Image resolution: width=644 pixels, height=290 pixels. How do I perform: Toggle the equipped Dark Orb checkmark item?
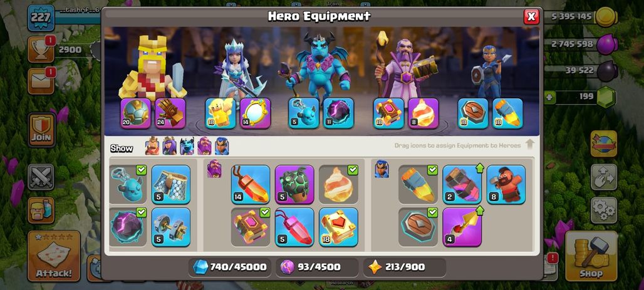click(128, 227)
